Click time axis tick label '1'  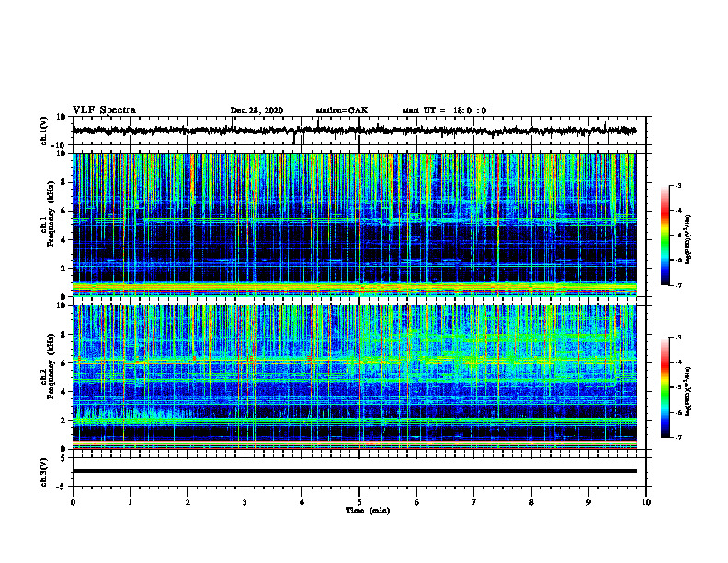(130, 502)
